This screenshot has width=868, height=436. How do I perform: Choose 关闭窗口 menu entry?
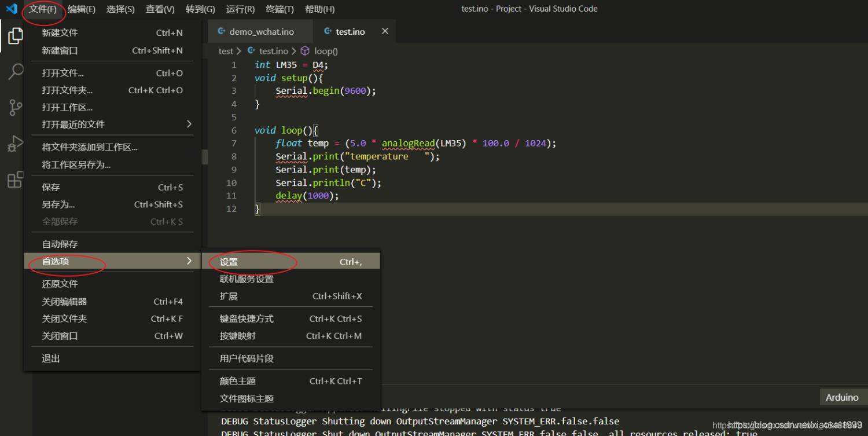pyautogui.click(x=112, y=336)
